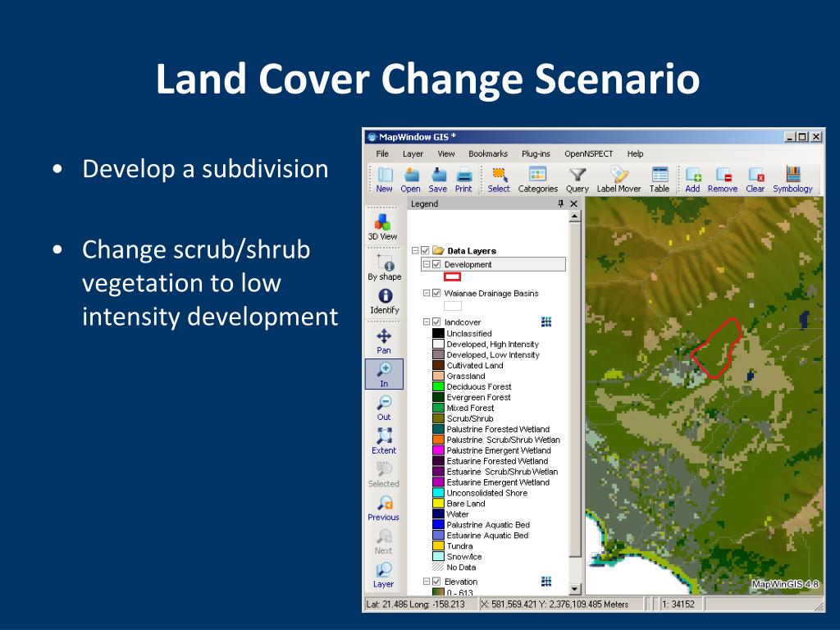Click the Elevation raster grid icon
The image size is (840, 630).
(x=546, y=582)
